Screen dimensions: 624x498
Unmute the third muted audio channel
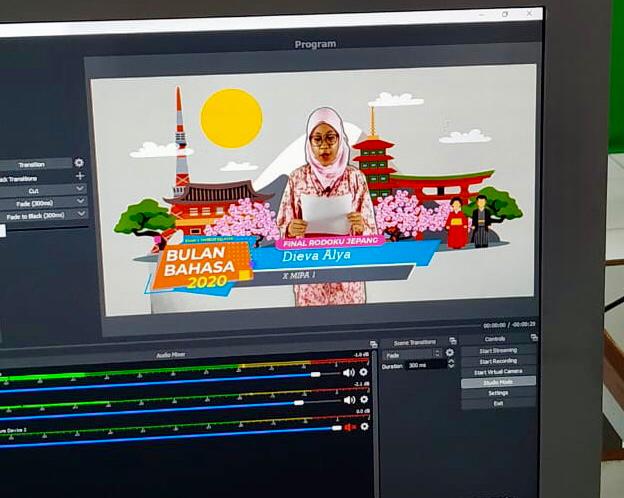pos(349,427)
